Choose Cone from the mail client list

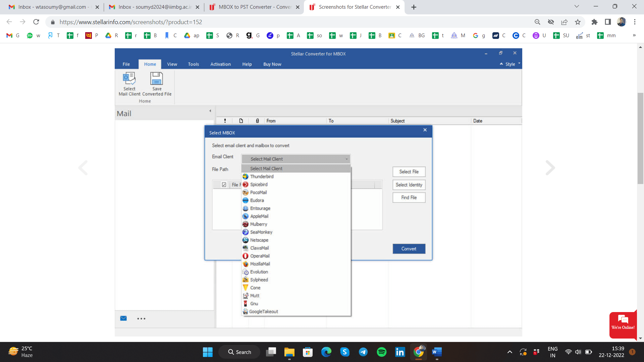click(x=296, y=288)
